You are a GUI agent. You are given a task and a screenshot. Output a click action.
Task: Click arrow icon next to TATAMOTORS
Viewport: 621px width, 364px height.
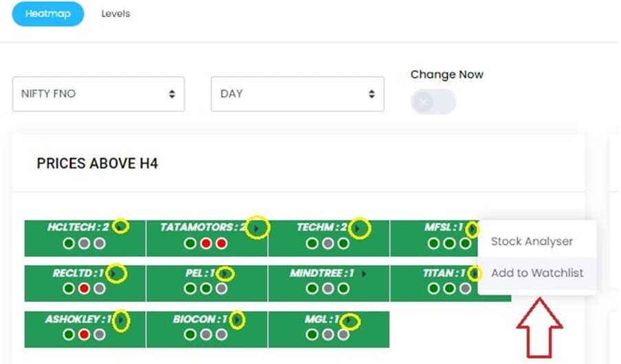(257, 227)
